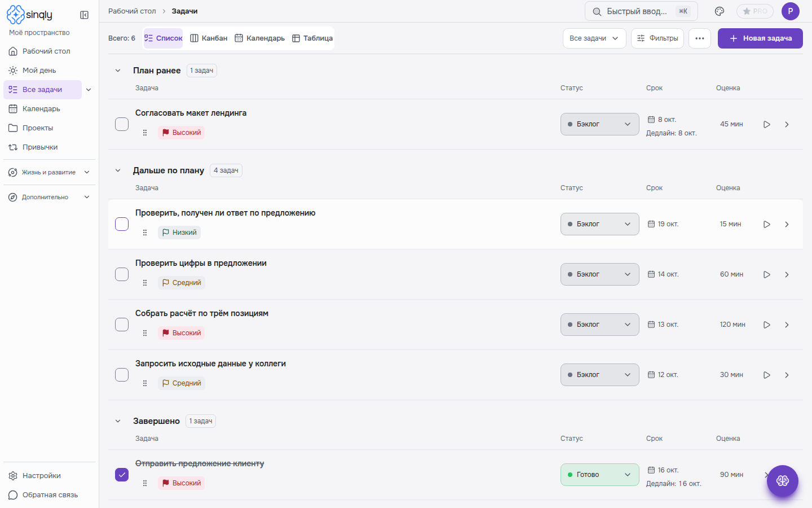812x508 pixels.
Task: Open details arrow for Проверить, получен ли ответ
Action: [787, 224]
